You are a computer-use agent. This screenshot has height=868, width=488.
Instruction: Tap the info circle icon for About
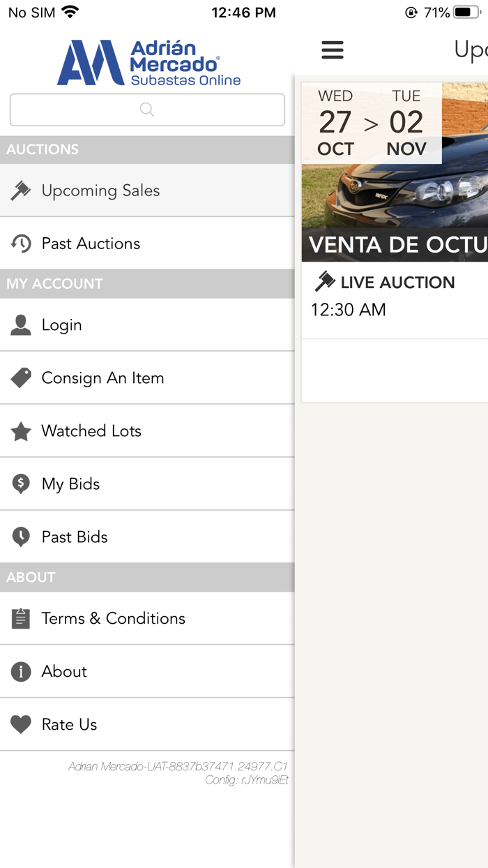click(x=21, y=671)
